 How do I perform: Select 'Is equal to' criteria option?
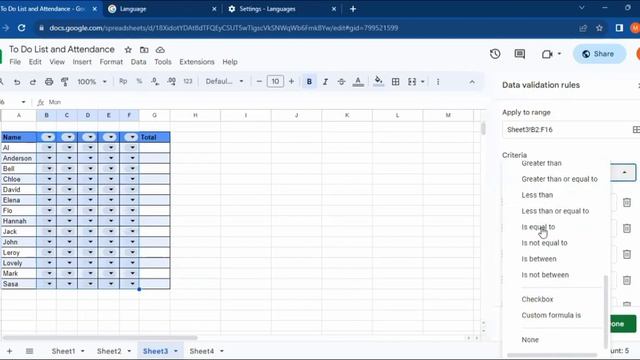pyautogui.click(x=538, y=227)
